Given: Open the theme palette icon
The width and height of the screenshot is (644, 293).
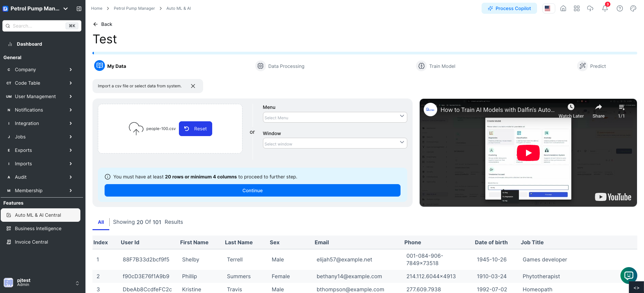Looking at the screenshot, I should [x=633, y=8].
